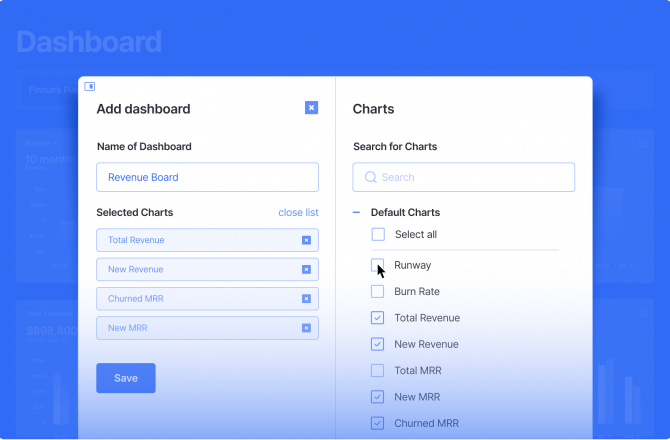Tick the Burn Rate checkbox
Viewport: 670px width, 440px height.
click(378, 292)
